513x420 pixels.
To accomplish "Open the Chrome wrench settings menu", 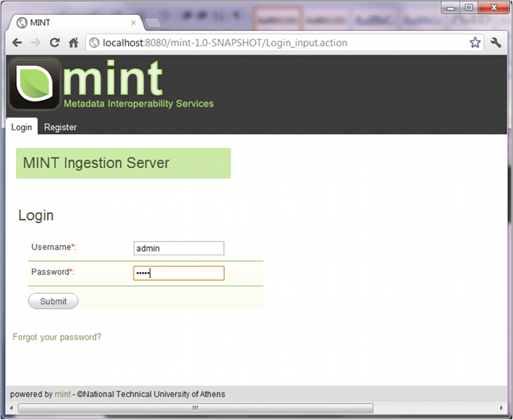I will (496, 42).
